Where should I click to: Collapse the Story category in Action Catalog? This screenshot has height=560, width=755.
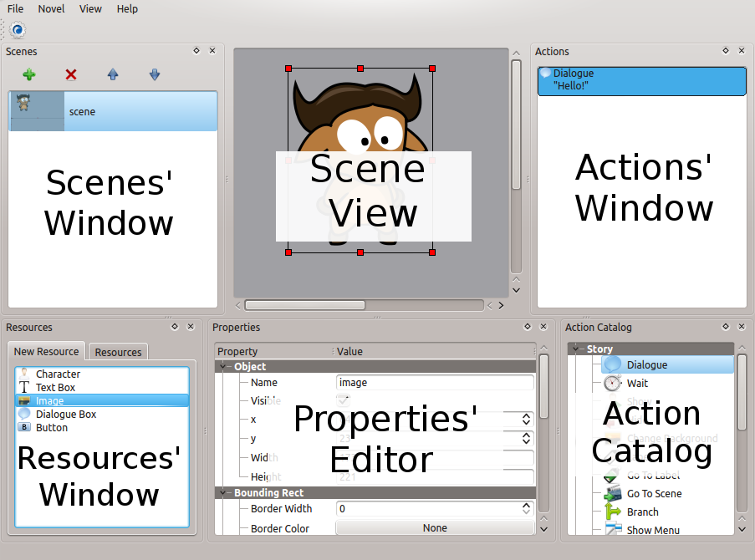[x=576, y=349]
